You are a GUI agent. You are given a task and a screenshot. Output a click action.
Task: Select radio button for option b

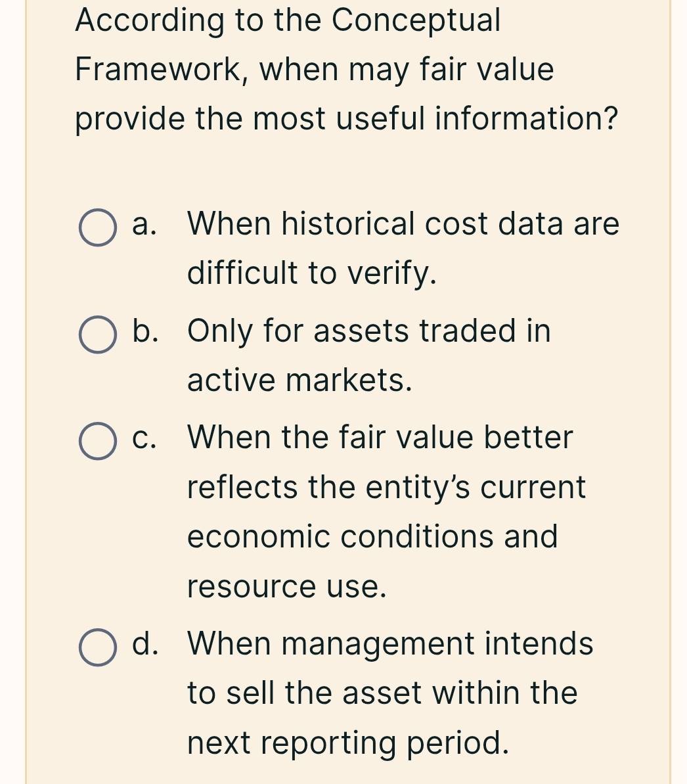[98, 335]
